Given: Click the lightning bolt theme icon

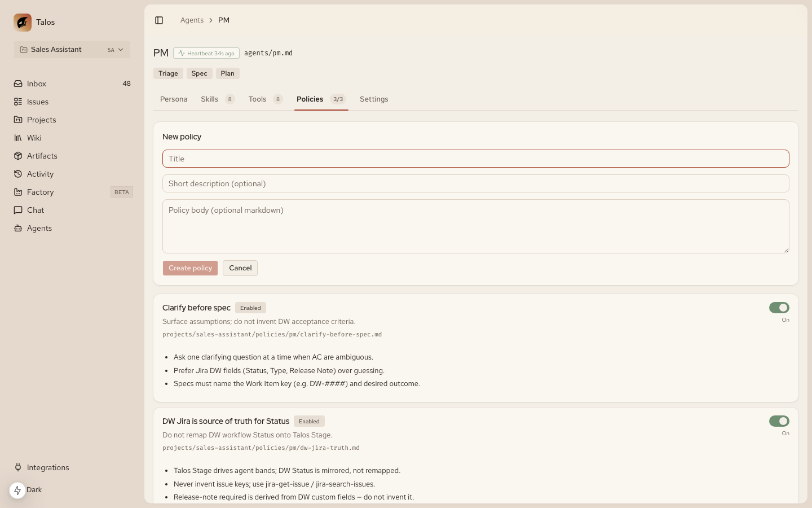Looking at the screenshot, I should click(17, 490).
